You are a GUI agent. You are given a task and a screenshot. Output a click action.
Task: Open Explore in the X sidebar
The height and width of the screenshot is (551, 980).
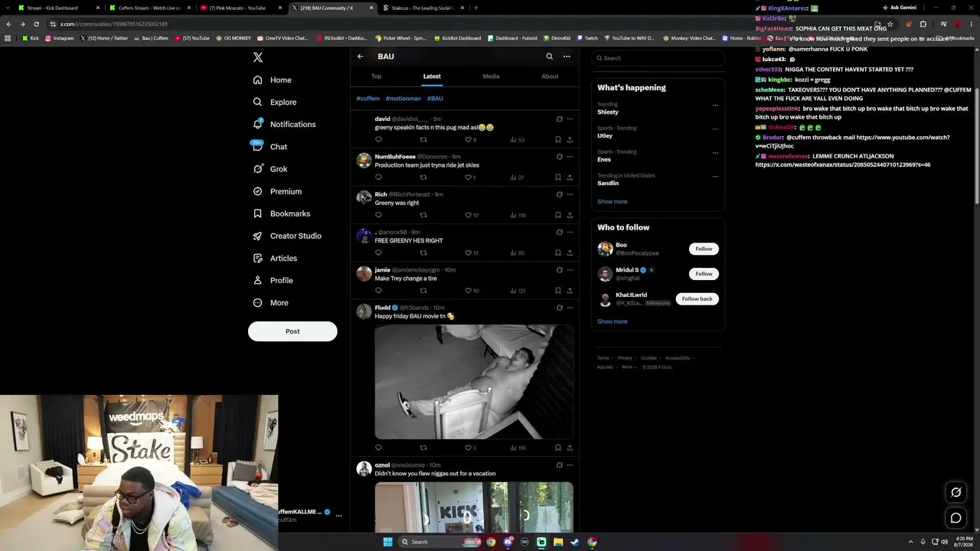coord(274,102)
